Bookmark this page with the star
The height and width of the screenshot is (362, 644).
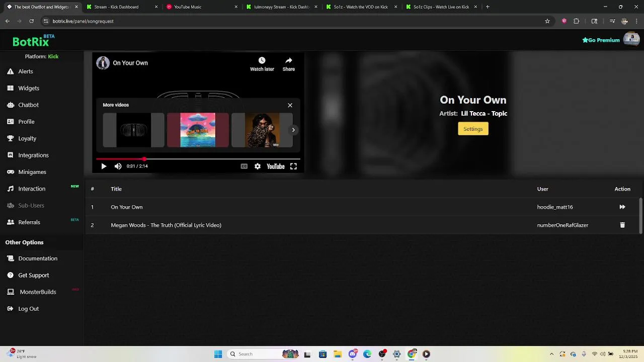coord(547,21)
